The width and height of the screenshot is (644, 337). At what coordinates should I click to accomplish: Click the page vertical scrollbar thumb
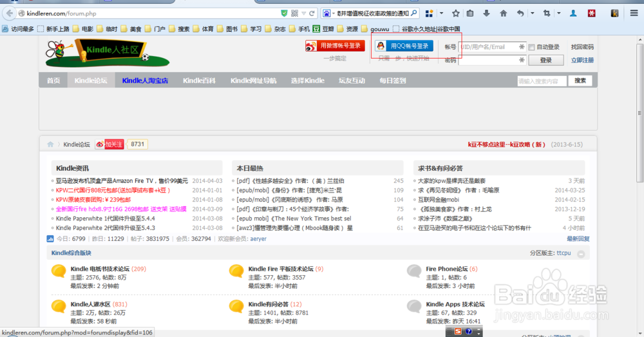click(x=640, y=113)
